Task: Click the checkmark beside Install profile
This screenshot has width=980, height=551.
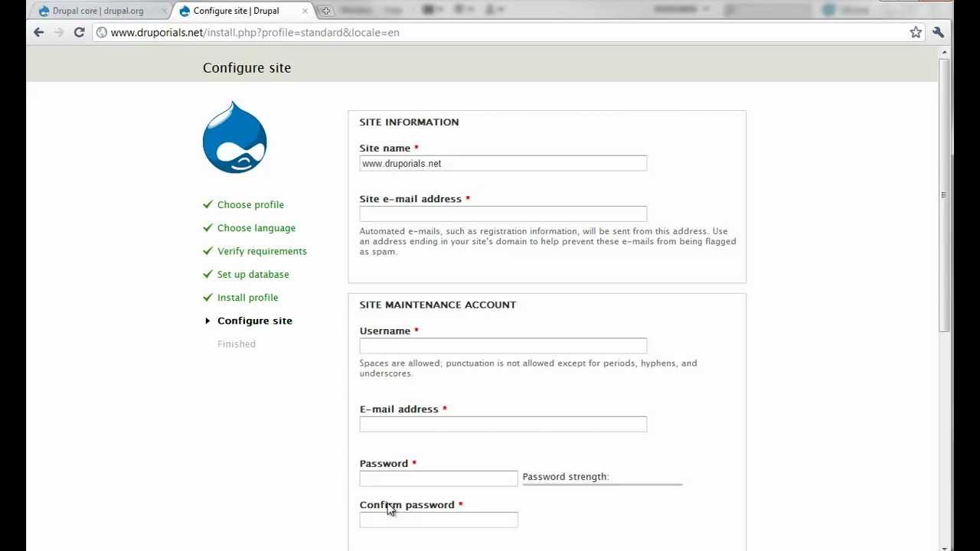Action: (207, 297)
